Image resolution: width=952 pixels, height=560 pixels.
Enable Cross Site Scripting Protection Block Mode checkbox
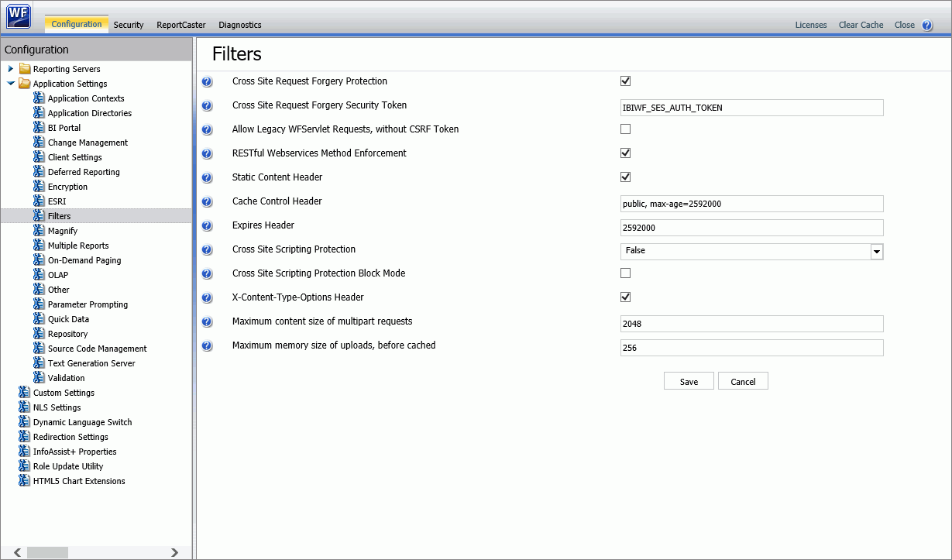point(626,273)
